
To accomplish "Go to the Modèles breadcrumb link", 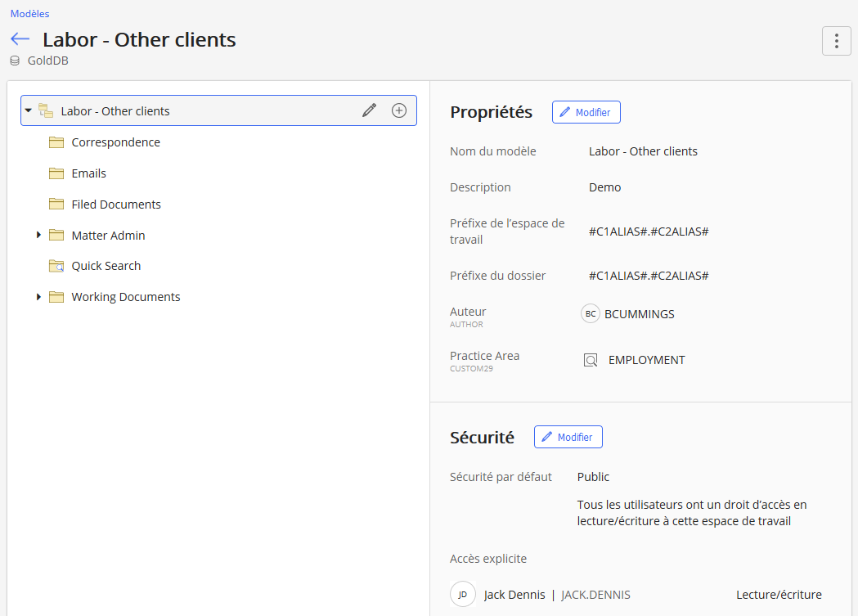I will tap(29, 13).
